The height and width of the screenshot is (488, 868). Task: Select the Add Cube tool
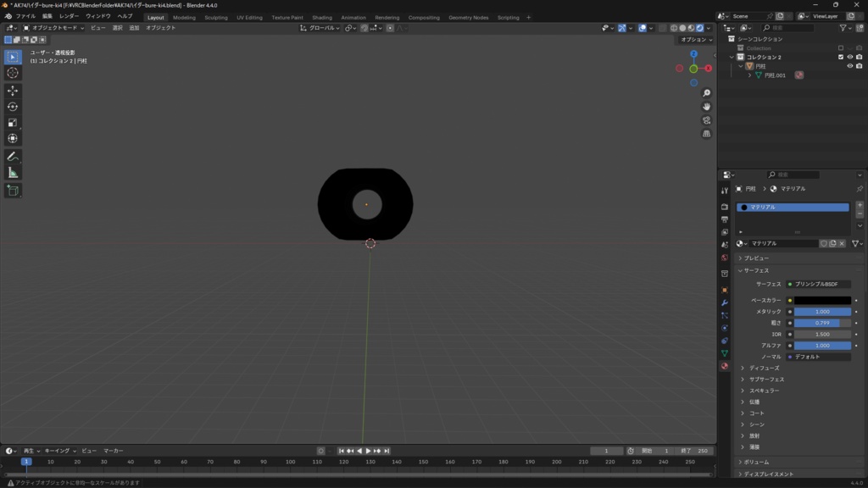click(x=13, y=191)
